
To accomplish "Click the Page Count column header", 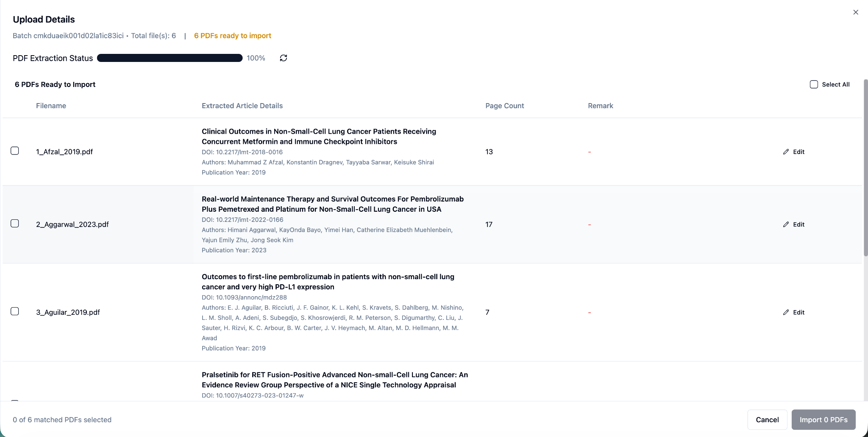I will 504,106.
